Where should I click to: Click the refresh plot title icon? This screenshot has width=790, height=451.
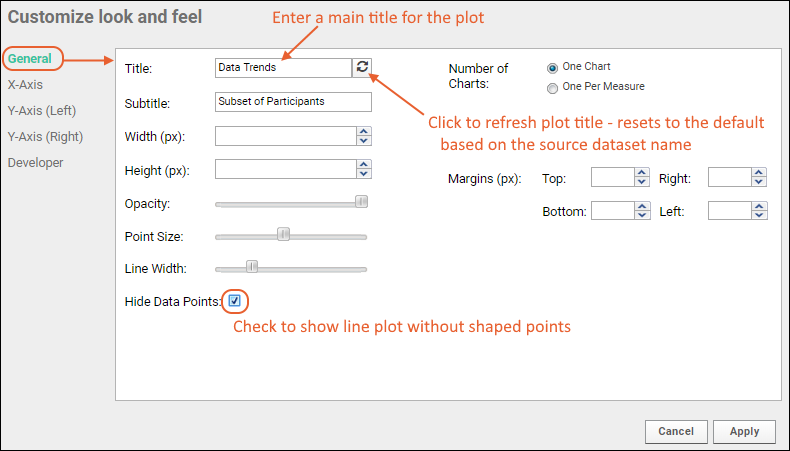362,68
